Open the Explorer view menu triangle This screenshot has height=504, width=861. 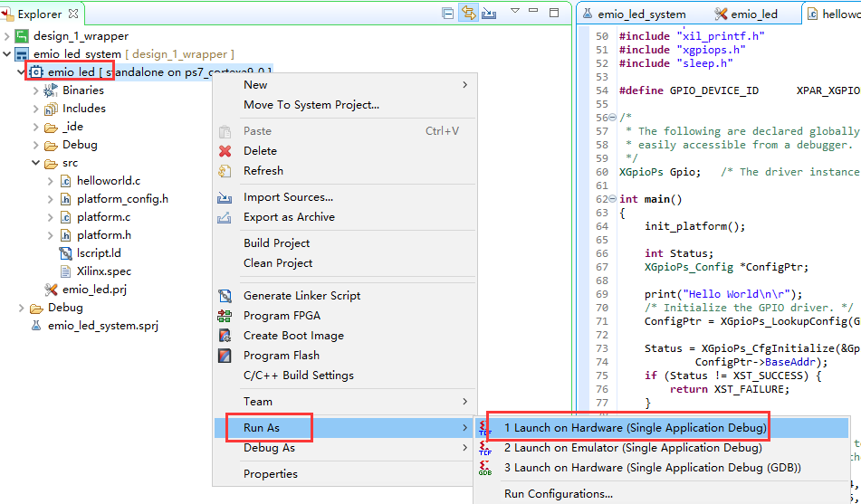(x=514, y=11)
